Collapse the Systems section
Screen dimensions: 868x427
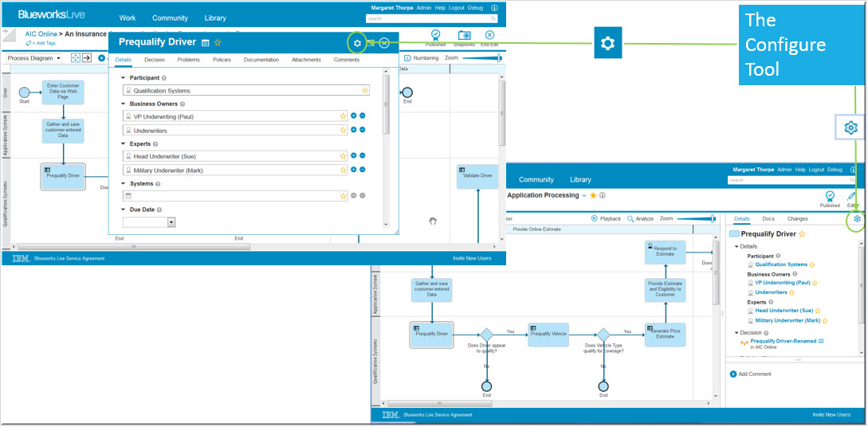123,184
